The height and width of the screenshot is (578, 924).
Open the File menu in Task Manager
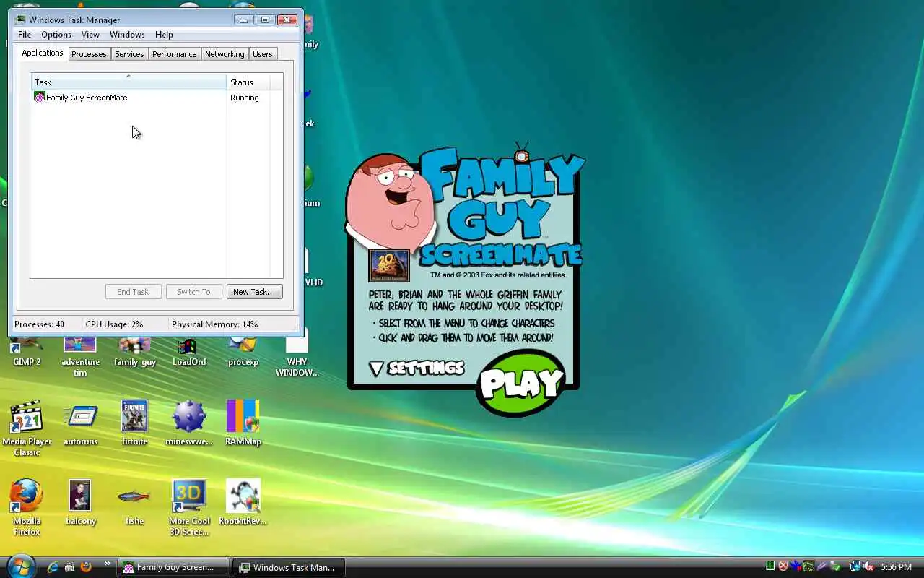[x=24, y=35]
